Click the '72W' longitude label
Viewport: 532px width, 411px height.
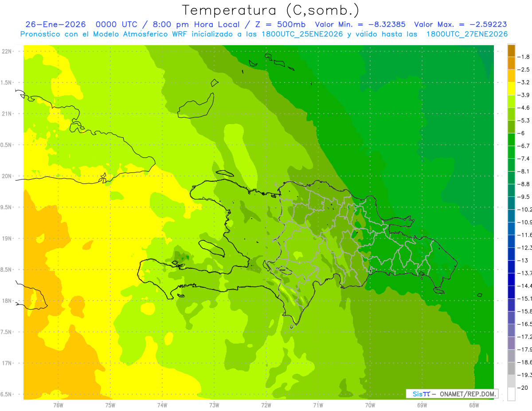click(266, 405)
